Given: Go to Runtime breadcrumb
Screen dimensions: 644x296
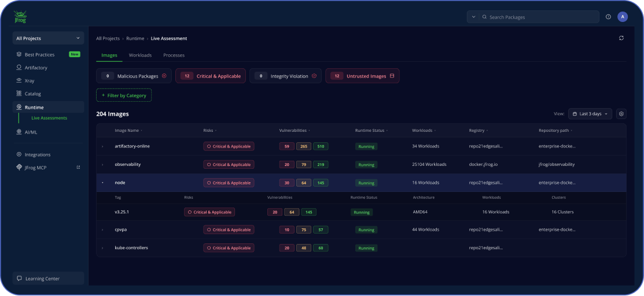Looking at the screenshot, I should [x=135, y=39].
